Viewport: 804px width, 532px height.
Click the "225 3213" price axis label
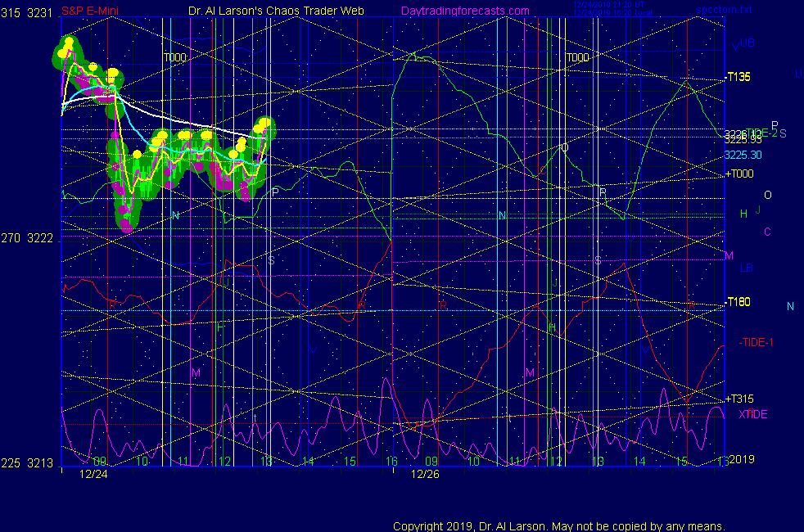(27, 463)
